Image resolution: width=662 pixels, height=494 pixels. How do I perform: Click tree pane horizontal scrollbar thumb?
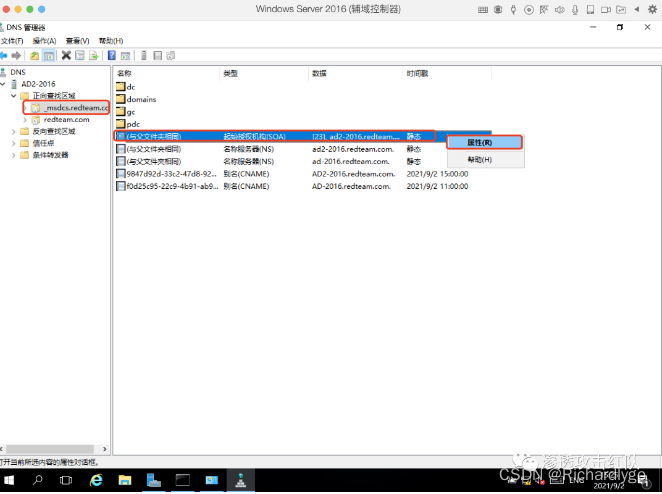[49, 449]
